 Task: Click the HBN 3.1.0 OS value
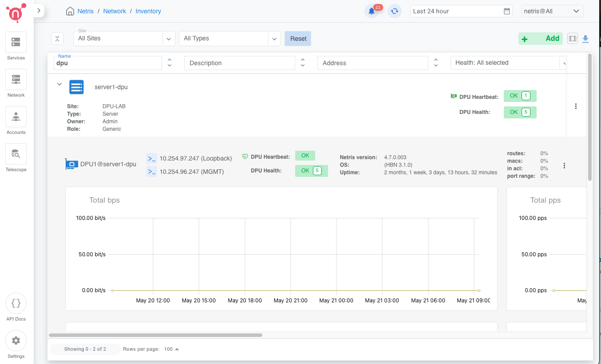pos(398,165)
